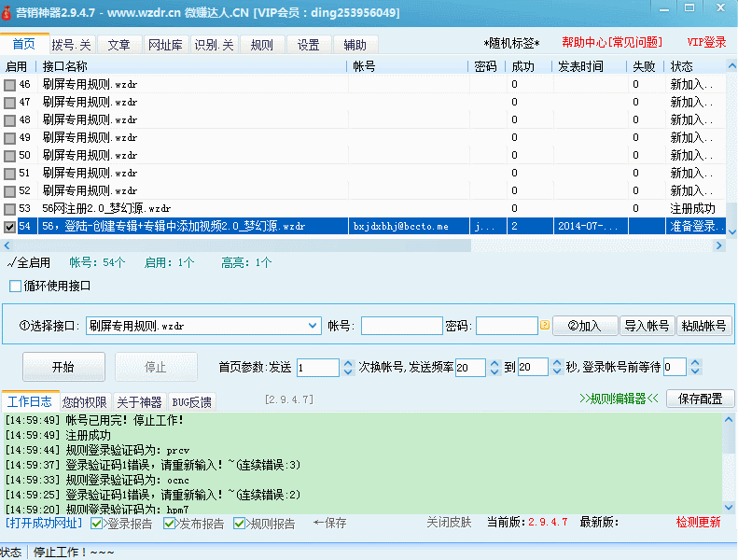738x560 pixels.
Task: Adjust the 发送 count spinner arrows
Action: [x=349, y=368]
